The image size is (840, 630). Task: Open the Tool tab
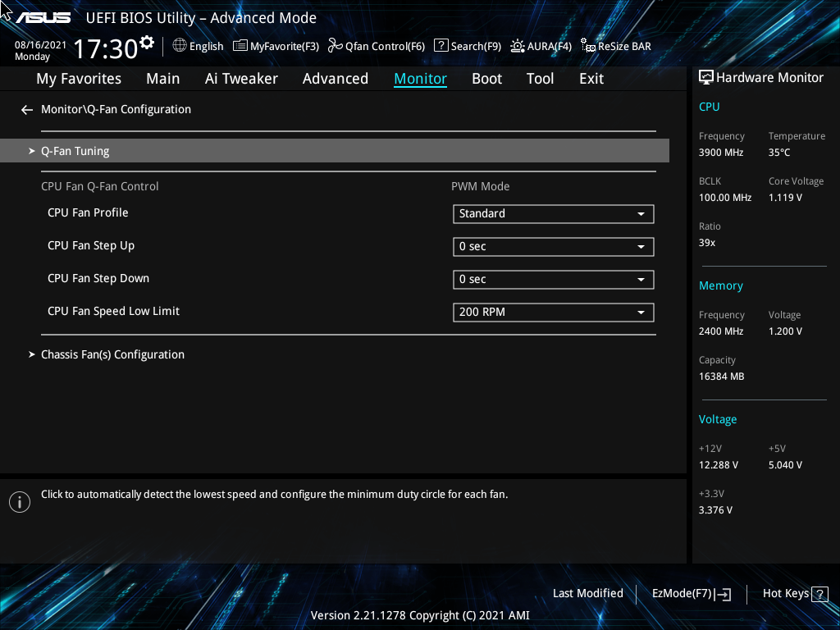pyautogui.click(x=540, y=79)
